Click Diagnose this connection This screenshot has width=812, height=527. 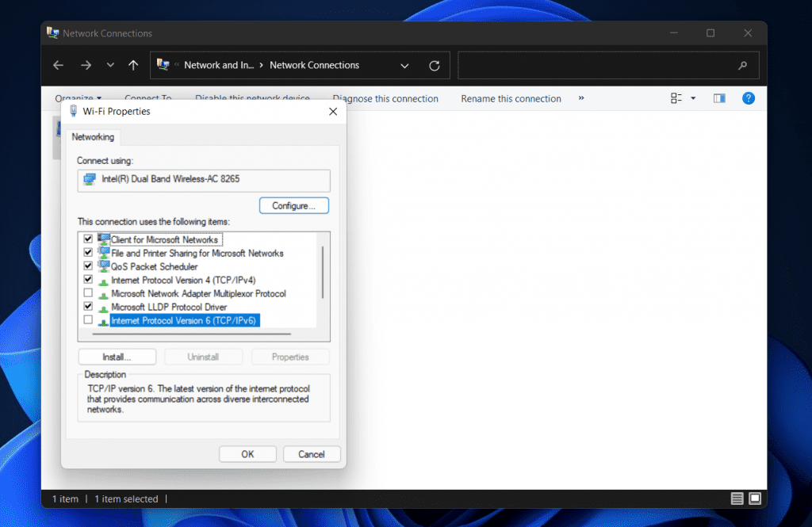tap(385, 99)
